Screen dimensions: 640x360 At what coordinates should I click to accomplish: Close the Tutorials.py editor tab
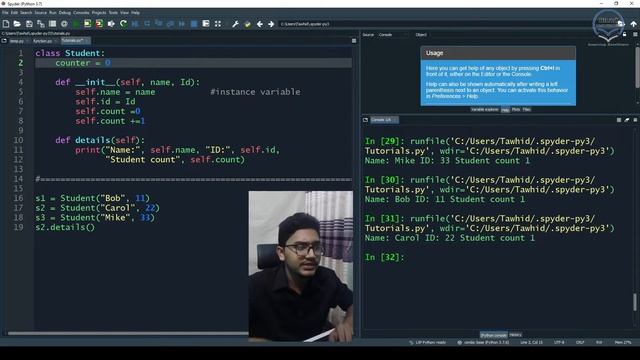[x=87, y=41]
